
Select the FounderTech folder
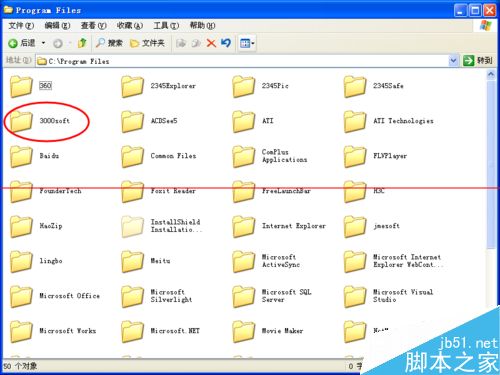pos(45,191)
